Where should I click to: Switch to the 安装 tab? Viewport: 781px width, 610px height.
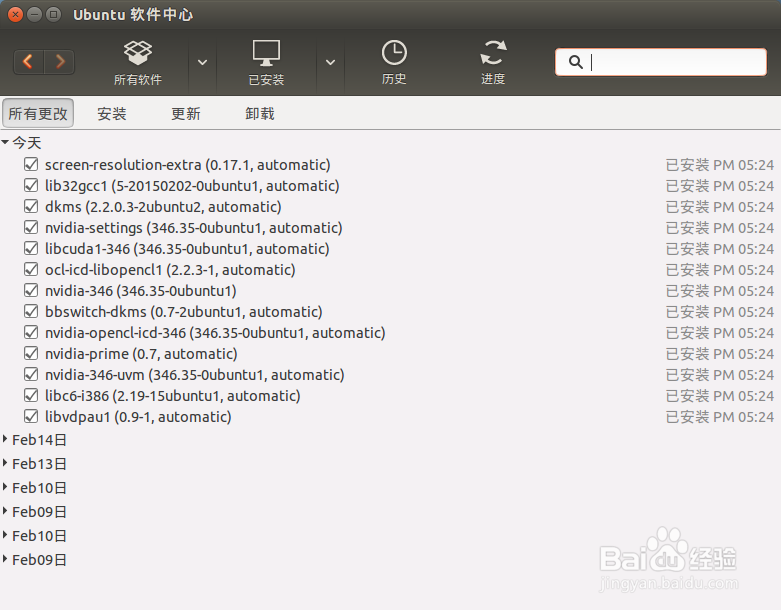(x=112, y=114)
